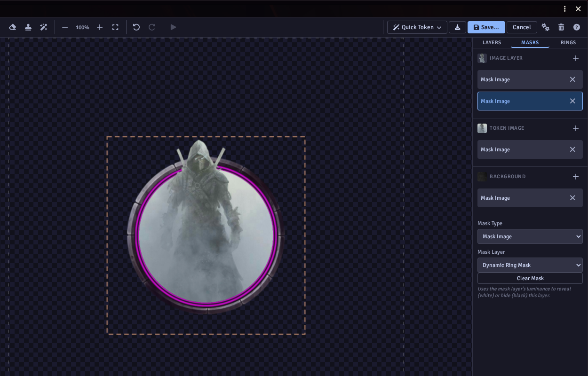The height and width of the screenshot is (376, 588).
Task: Open the Mask Layer dropdown
Action: (530, 265)
